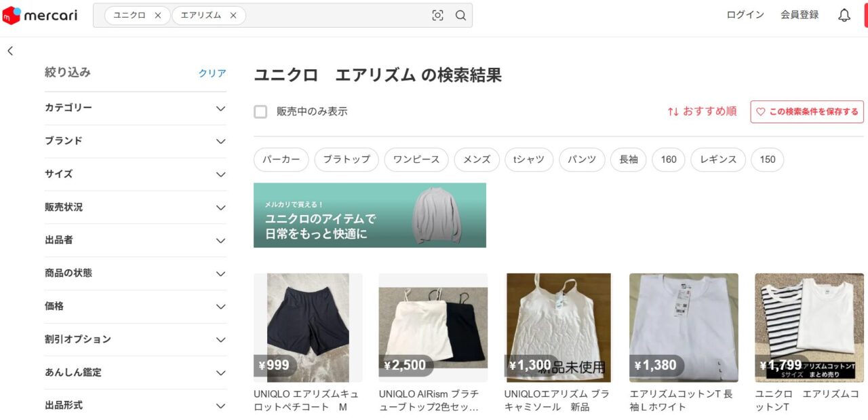Open the ¥2,500 tube top thumbnail
Screen dimensions: 868x420
click(x=433, y=328)
